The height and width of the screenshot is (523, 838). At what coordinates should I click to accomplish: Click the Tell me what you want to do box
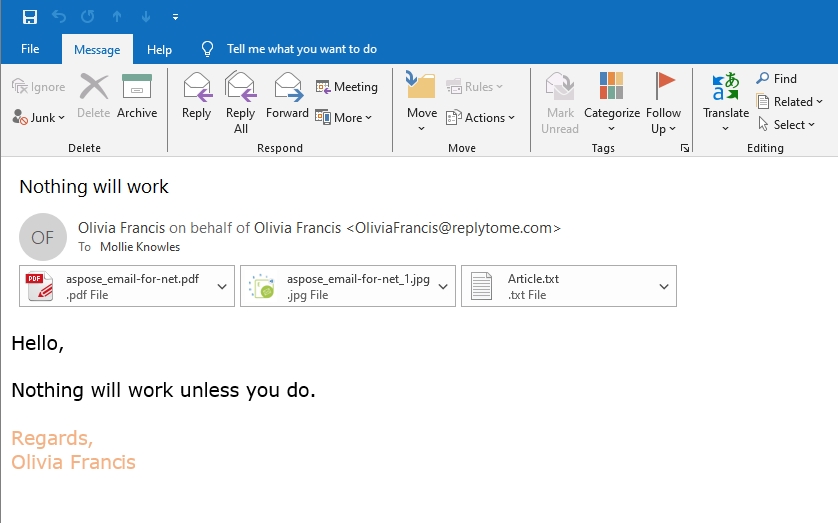tap(301, 49)
